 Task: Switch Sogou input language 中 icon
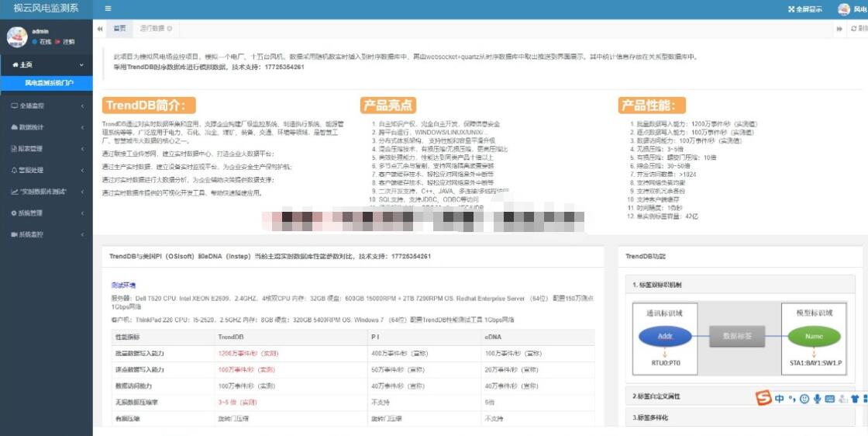click(780, 398)
